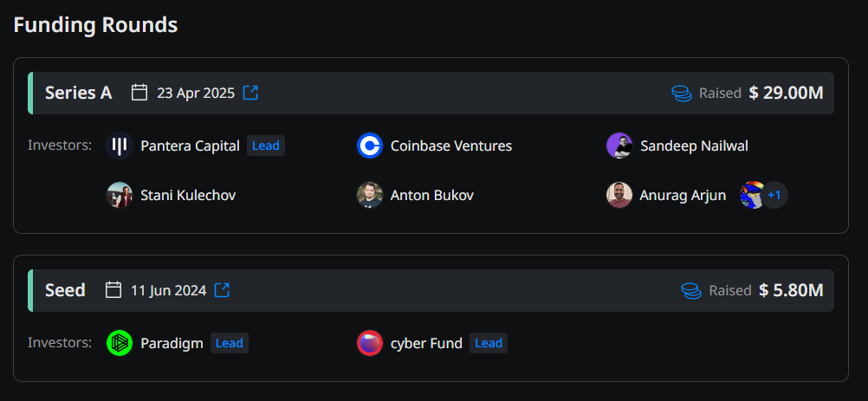Select the Seed round header row
868x401 pixels.
tap(433, 290)
